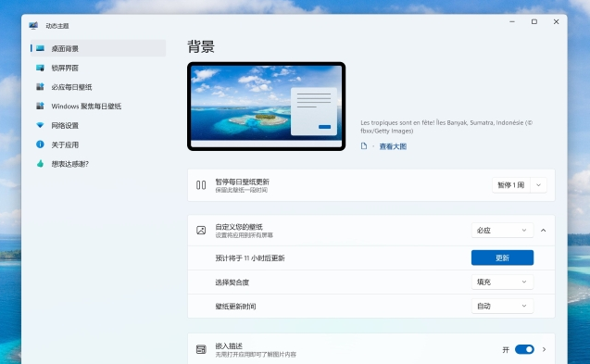Click the desktop wallpaper preview thumbnail

tap(267, 107)
